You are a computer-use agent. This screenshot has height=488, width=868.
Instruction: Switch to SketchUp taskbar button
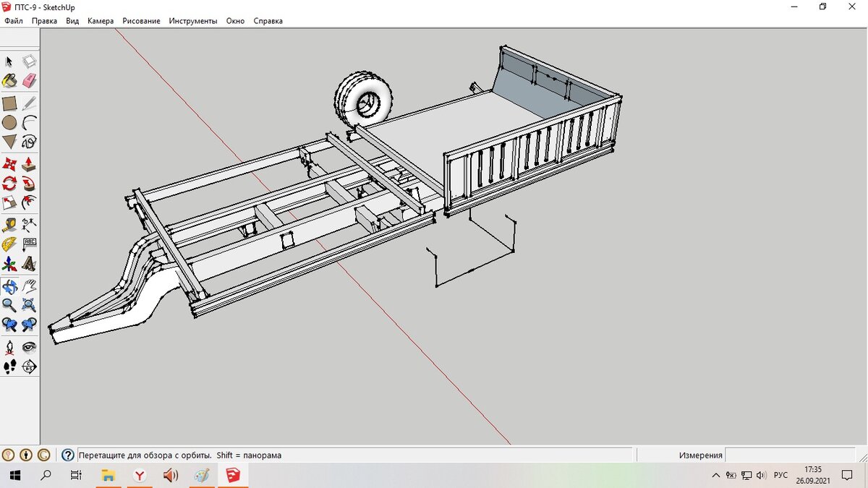(x=233, y=476)
